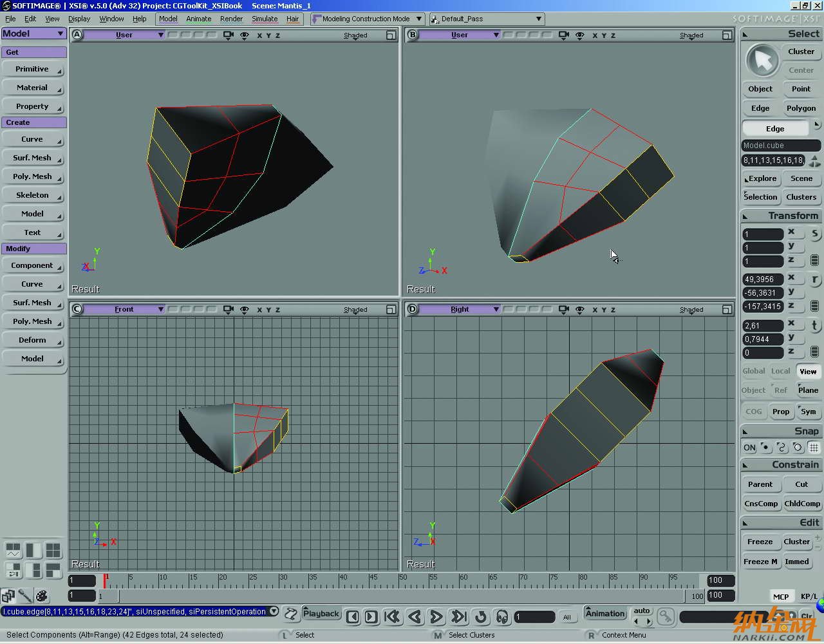Maximize viewport B with its resize icon

coord(727,35)
